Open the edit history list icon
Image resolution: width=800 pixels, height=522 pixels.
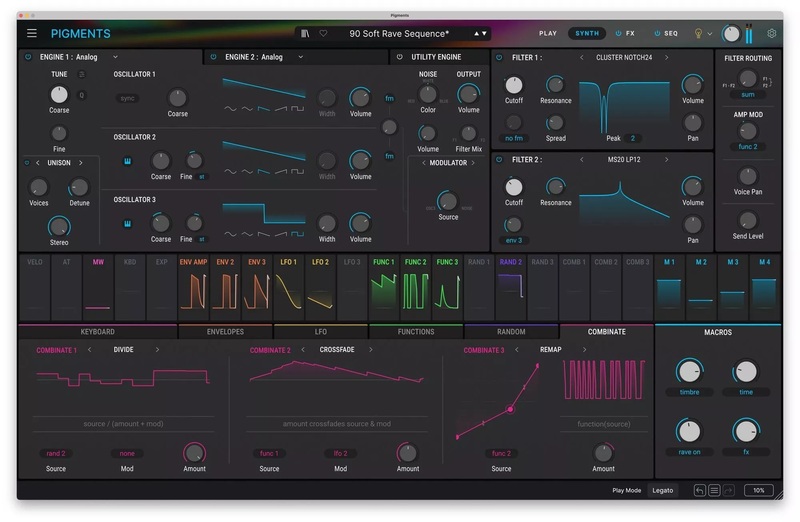click(714, 490)
